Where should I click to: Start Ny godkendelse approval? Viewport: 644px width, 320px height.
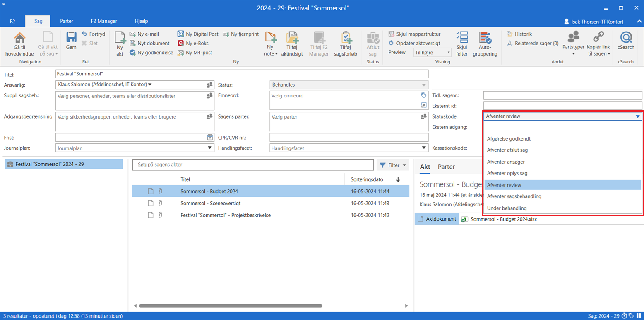151,53
